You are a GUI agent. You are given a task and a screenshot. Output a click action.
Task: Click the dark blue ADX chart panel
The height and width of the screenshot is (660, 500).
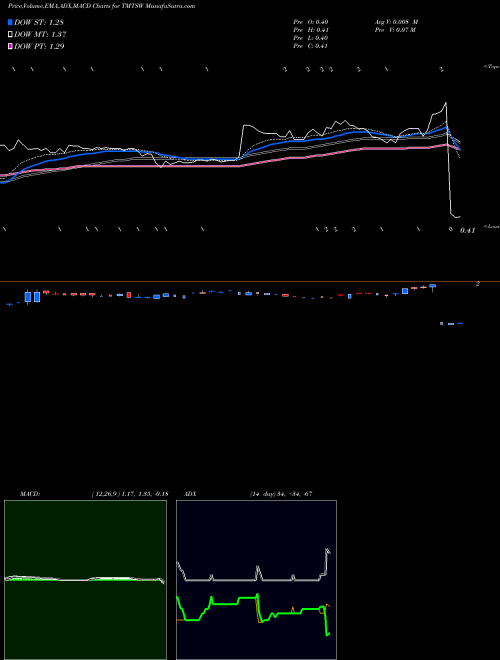(256, 580)
